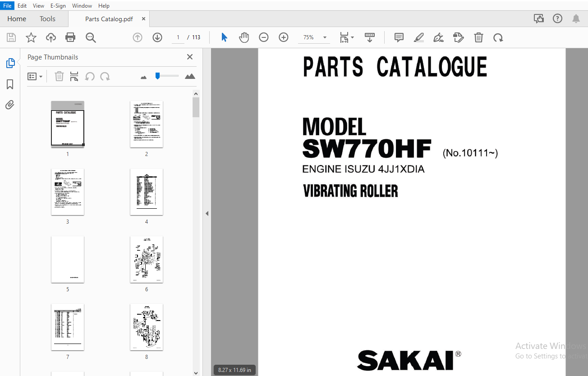Screen dimensions: 588x376
Task: Open print pages tool in thumbnails panel
Action: (x=74, y=77)
